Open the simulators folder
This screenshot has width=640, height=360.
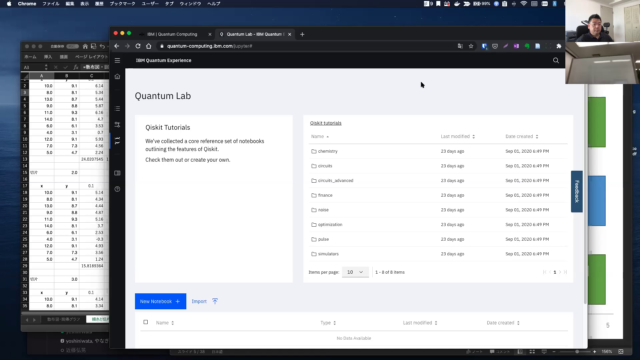pos(328,254)
